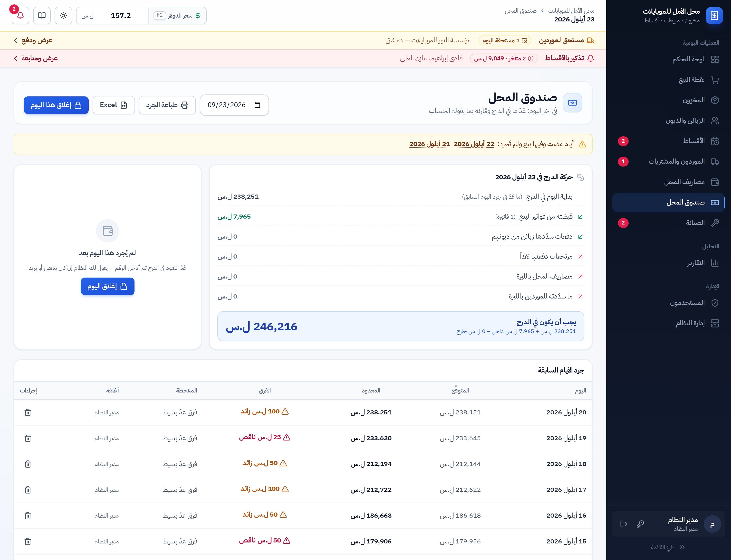Click the الأقساط calendar icon in sidebar

(715, 141)
